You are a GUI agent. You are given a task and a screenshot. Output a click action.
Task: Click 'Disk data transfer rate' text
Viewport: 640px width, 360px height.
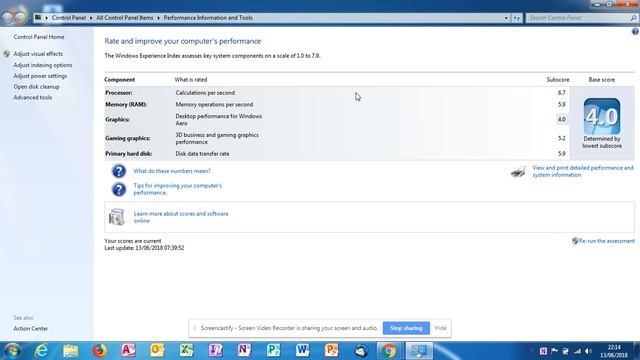(202, 154)
